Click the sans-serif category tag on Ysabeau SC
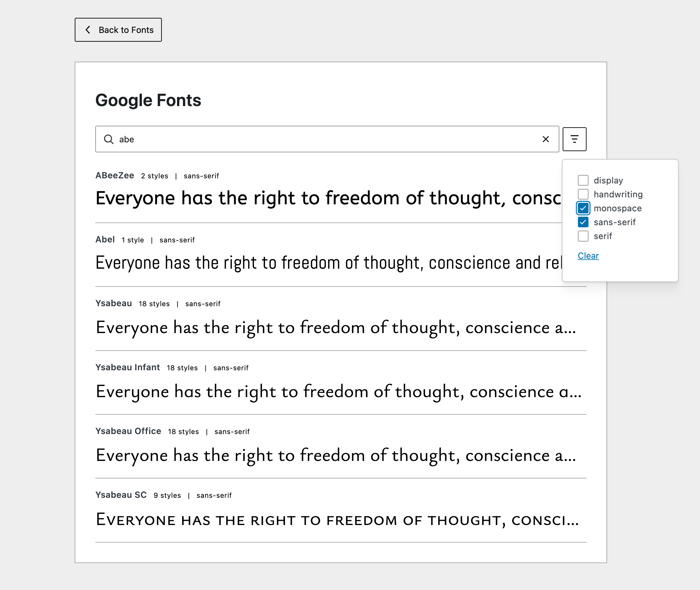 (x=214, y=495)
